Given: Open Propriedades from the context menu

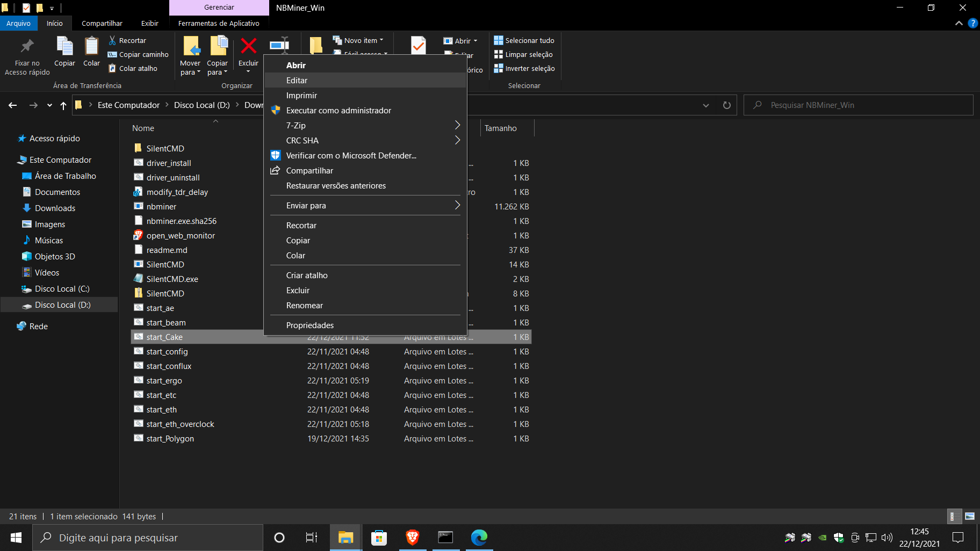Looking at the screenshot, I should coord(365,325).
